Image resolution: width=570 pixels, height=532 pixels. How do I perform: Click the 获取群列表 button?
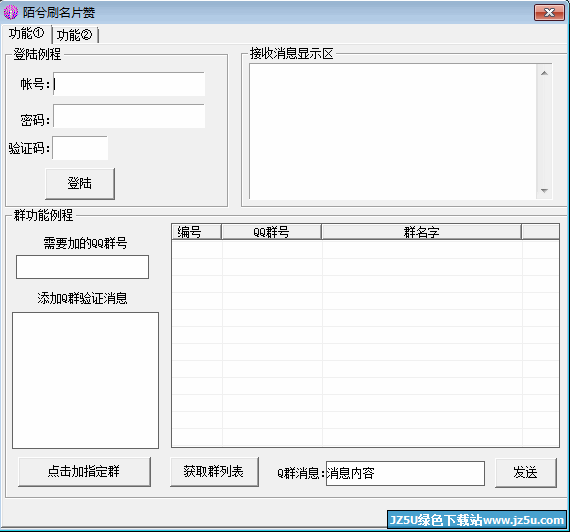(214, 472)
